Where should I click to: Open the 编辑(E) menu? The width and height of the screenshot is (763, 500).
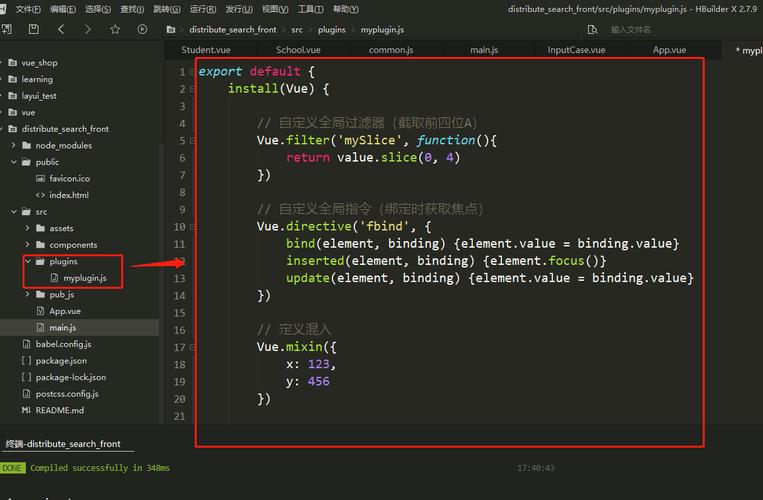pyautogui.click(x=63, y=9)
